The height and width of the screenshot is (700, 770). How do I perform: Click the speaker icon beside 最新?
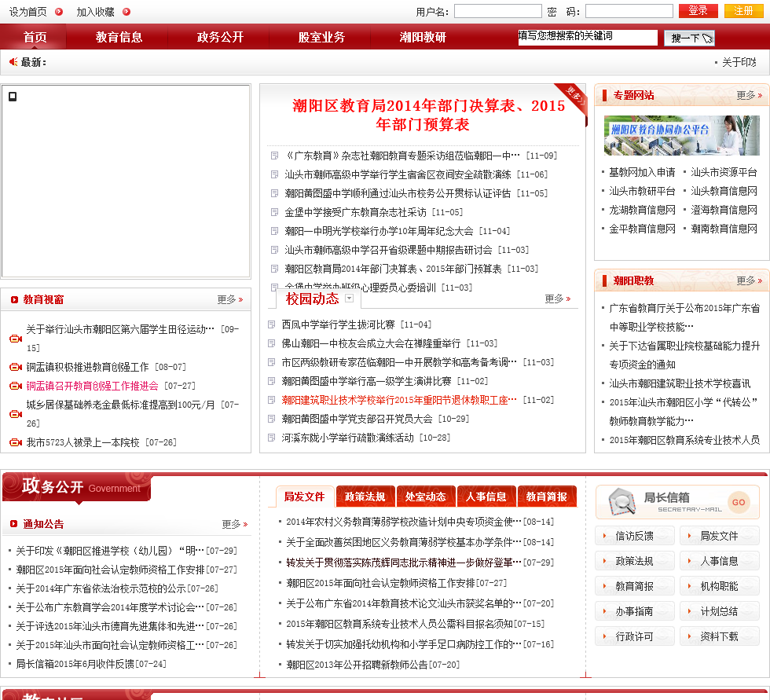(13, 62)
